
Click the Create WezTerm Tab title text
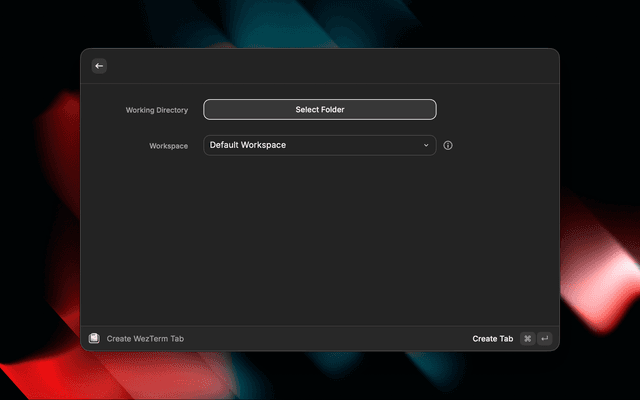click(x=145, y=339)
